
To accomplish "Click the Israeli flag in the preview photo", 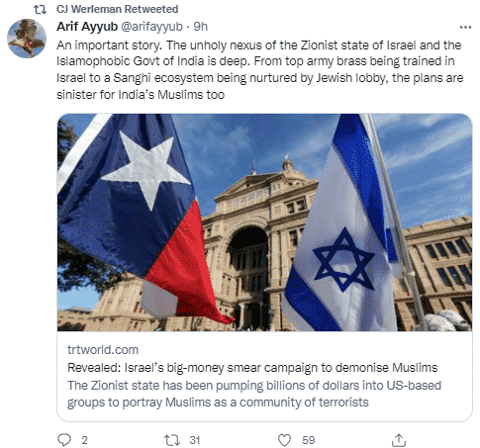I will pos(346,230).
